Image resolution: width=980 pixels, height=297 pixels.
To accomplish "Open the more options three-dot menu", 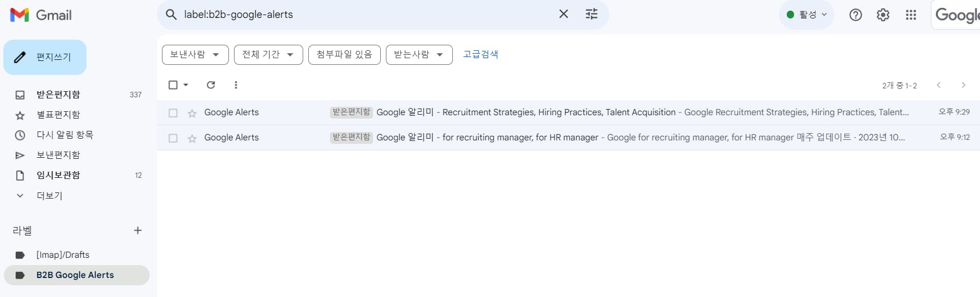I will [236, 85].
